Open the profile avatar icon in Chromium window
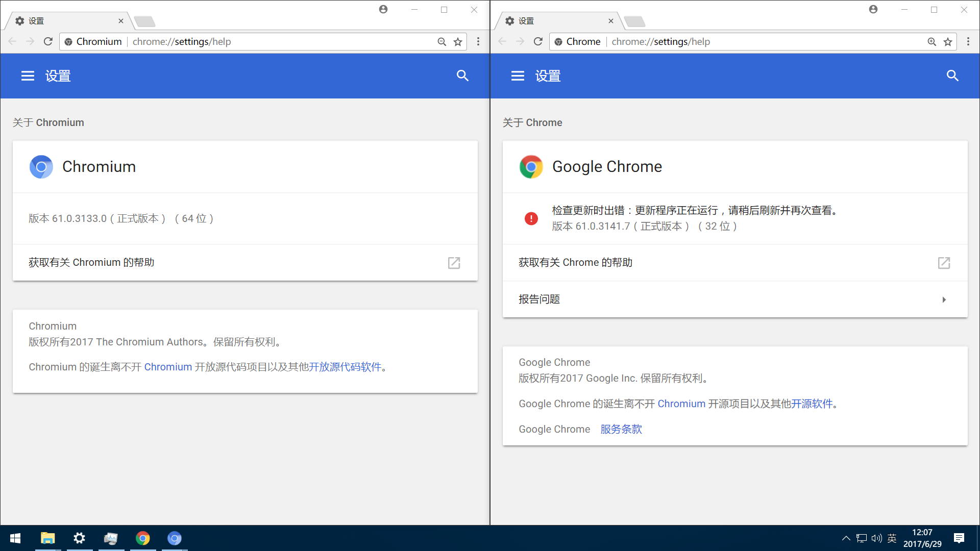This screenshot has width=980, height=551. tap(383, 9)
